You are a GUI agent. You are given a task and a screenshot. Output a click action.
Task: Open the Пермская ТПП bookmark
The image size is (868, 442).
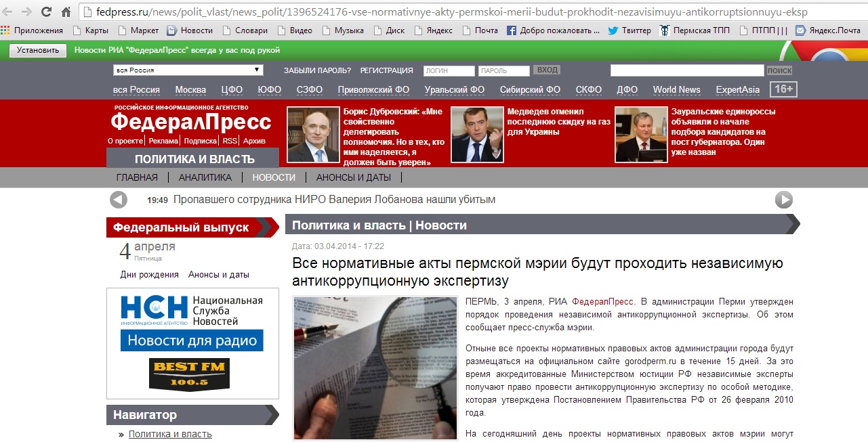coord(695,30)
